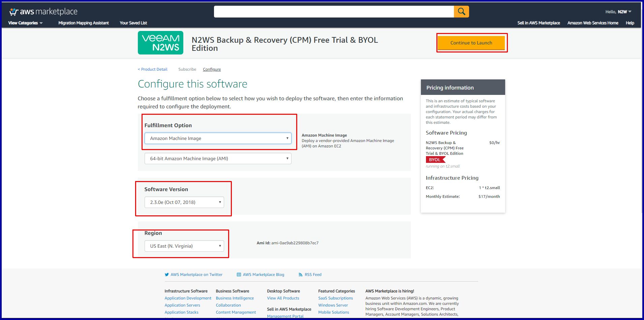This screenshot has width=644, height=320.
Task: Click the Configure breadcrumb step
Action: [x=212, y=69]
